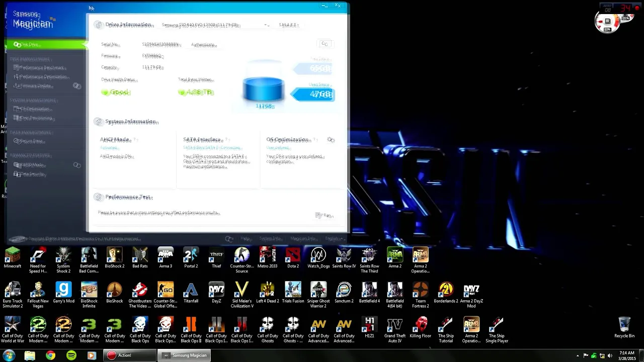This screenshot has height=362, width=644.
Task: Click Authenticate next to the serial number
Action: 204,45
